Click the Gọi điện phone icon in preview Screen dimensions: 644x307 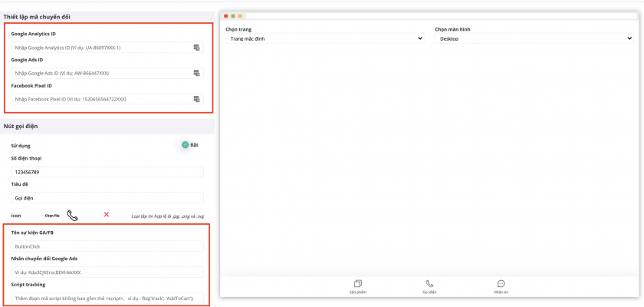429,283
